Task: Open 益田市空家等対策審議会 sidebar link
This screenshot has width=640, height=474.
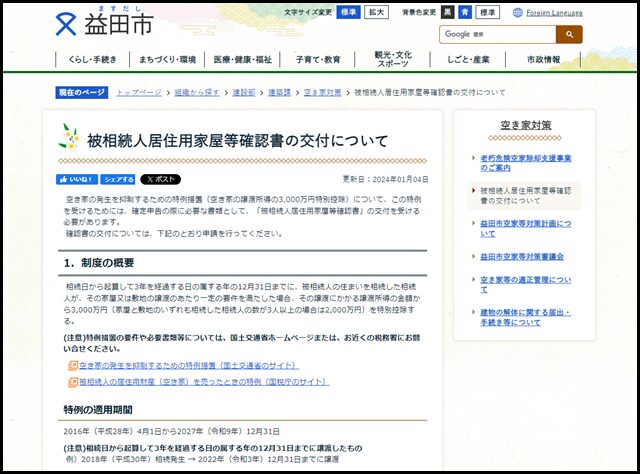Action: coord(522,257)
